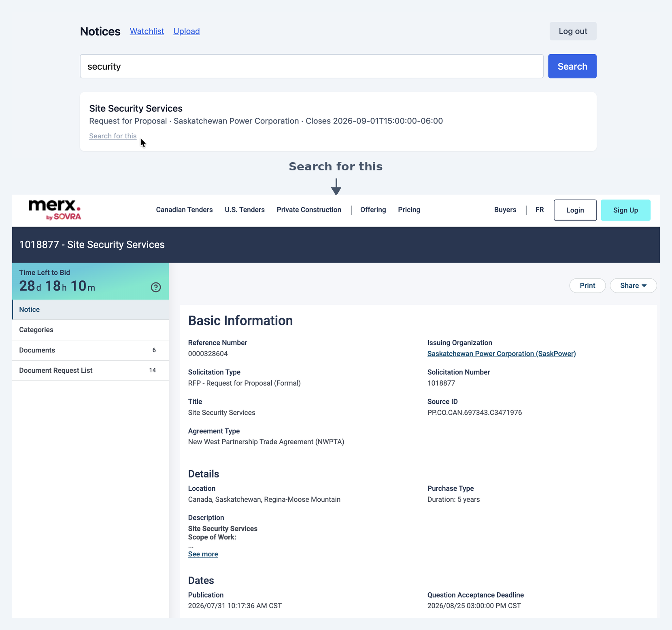
Task: Open the Time Left to Bid help icon
Action: pyautogui.click(x=156, y=287)
